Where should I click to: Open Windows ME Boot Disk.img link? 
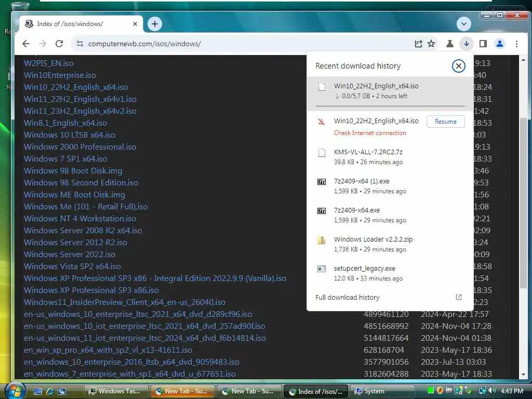click(x=74, y=195)
